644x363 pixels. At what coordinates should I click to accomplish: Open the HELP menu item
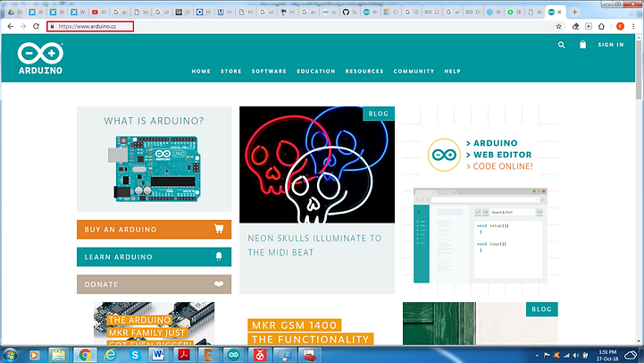click(452, 72)
